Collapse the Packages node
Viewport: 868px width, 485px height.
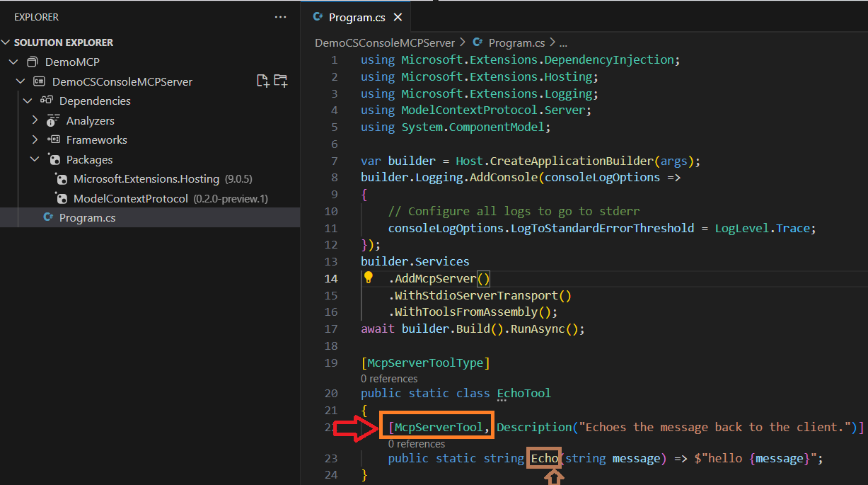pyautogui.click(x=35, y=159)
